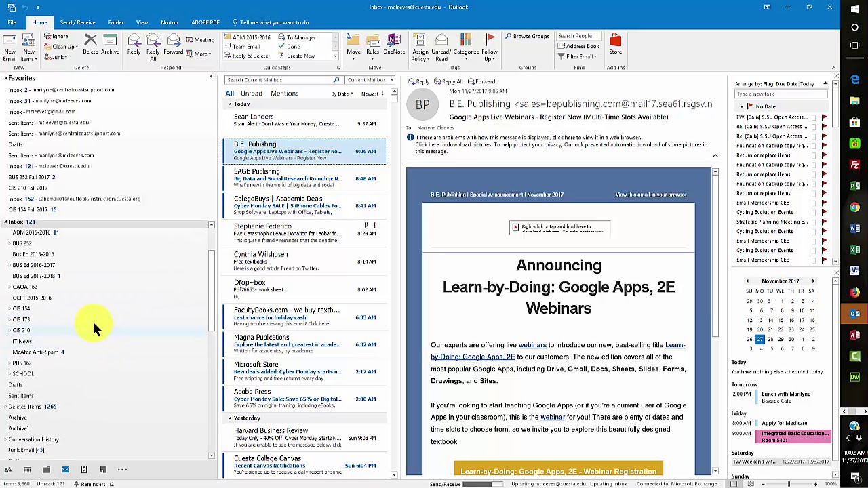Adjust the zoom slider in the status bar
The height and width of the screenshot is (488, 868).
pos(788,484)
